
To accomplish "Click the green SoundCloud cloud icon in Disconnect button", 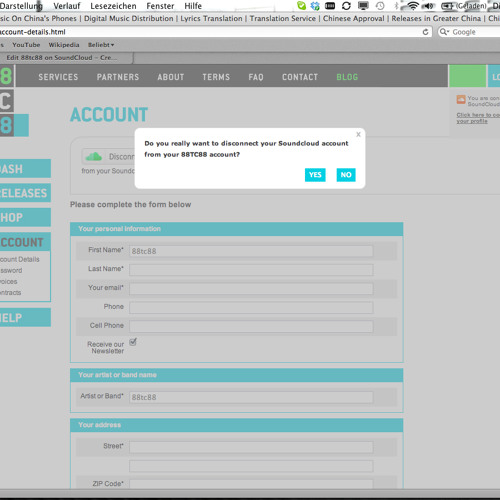I will click(x=94, y=156).
